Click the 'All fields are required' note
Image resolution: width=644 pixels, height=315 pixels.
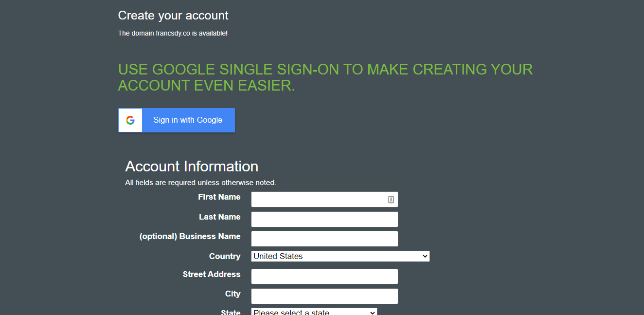(200, 183)
